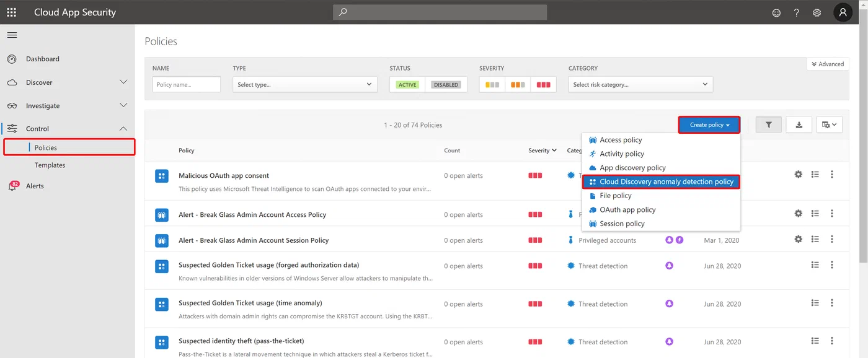Open the help question mark icon
The height and width of the screenshot is (358, 868).
[x=797, y=12]
